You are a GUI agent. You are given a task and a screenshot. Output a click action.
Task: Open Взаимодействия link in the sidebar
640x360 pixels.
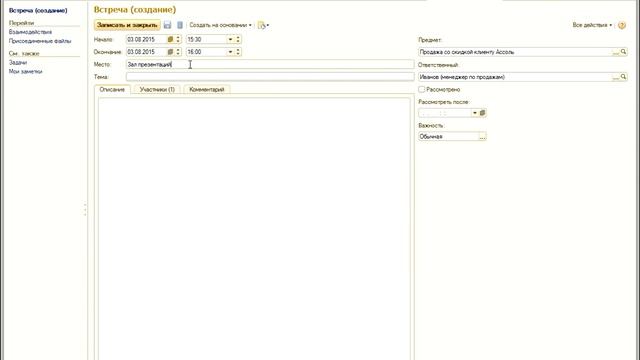[x=30, y=32]
